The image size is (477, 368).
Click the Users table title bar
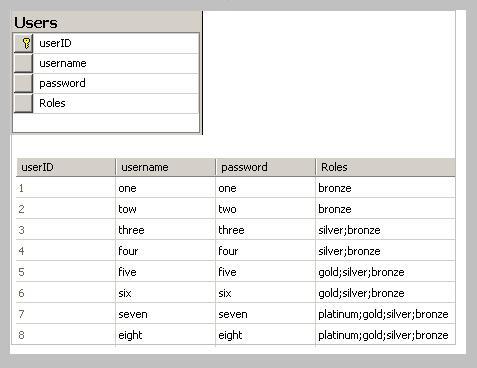pyautogui.click(x=107, y=22)
